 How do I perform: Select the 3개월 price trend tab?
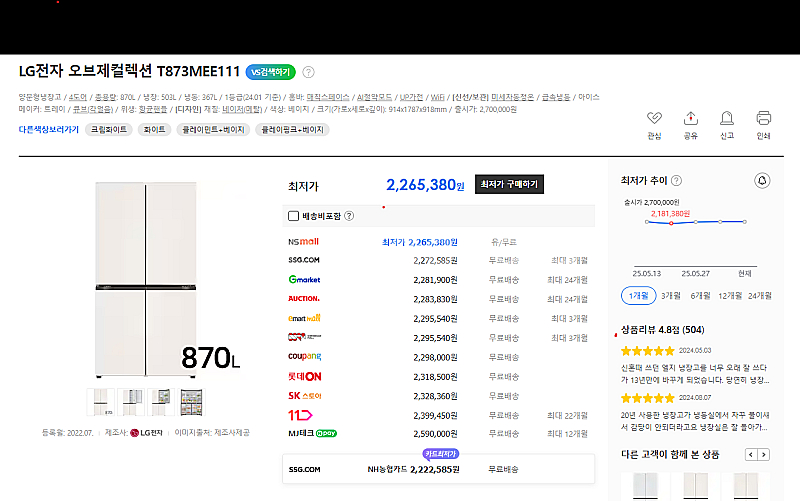(x=670, y=296)
